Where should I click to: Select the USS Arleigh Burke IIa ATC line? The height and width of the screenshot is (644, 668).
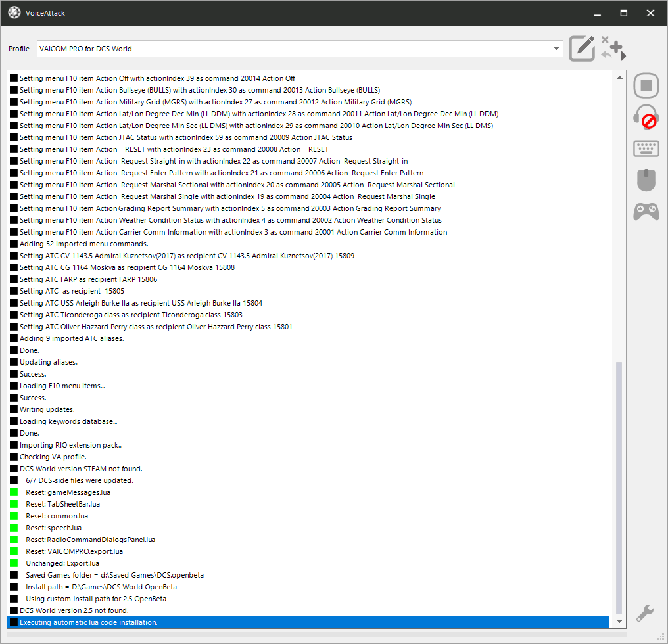308,303
